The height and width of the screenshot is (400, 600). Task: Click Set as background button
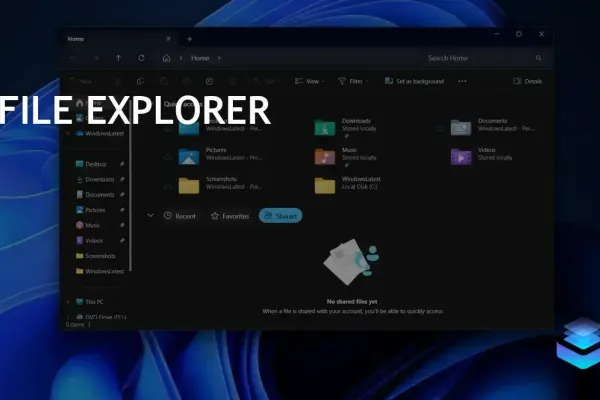tap(414, 81)
